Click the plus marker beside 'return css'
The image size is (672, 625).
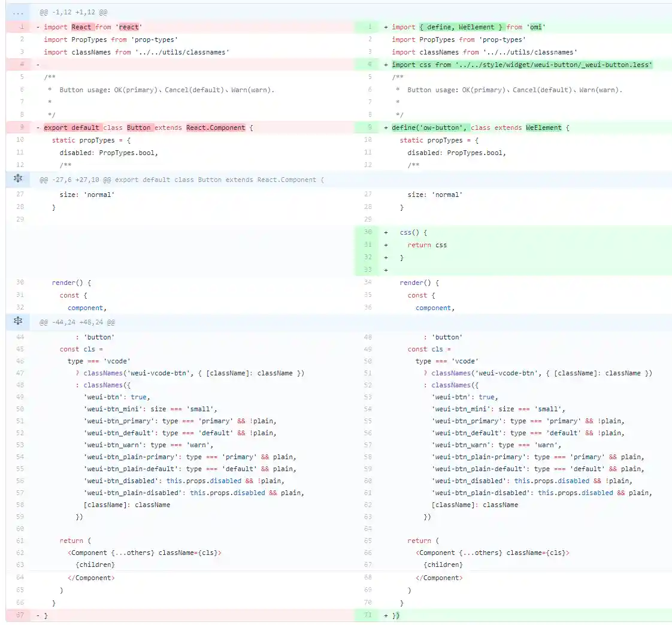pos(386,245)
